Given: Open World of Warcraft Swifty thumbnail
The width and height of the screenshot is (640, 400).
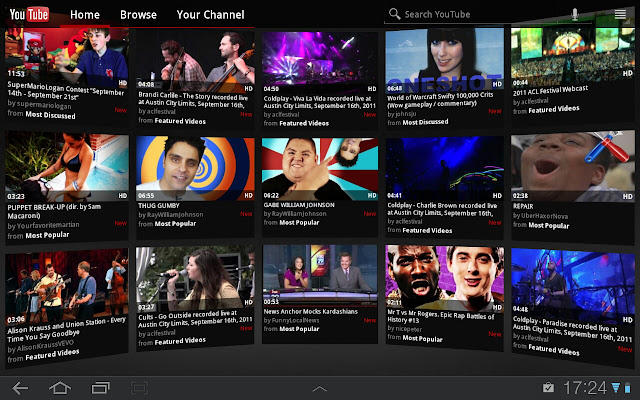Looking at the screenshot, I should click(444, 60).
